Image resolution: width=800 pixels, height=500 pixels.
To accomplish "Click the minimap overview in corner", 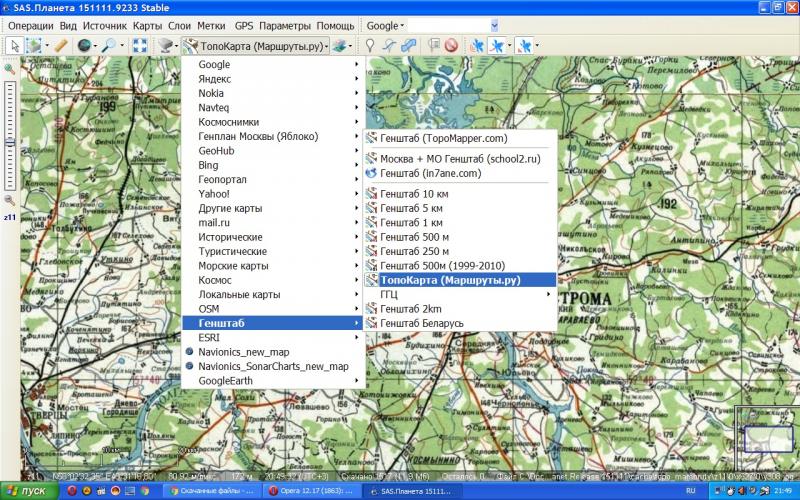I will point(767,437).
